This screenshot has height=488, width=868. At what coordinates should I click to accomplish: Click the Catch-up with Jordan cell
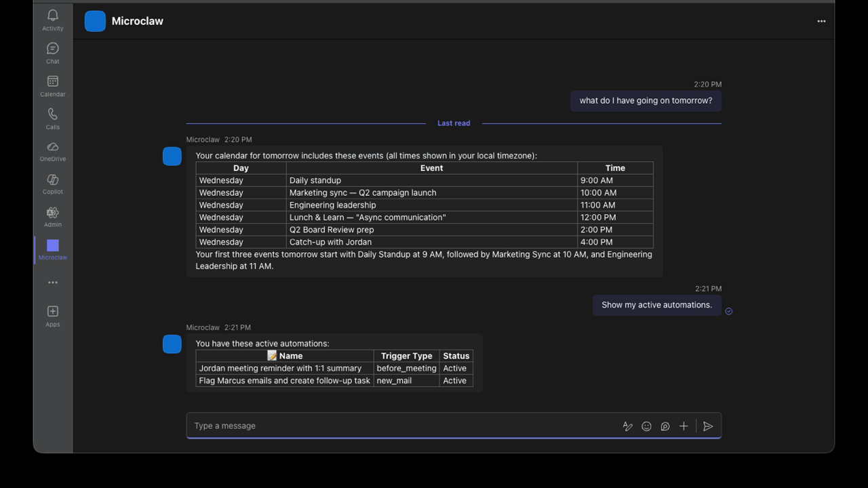(x=431, y=242)
